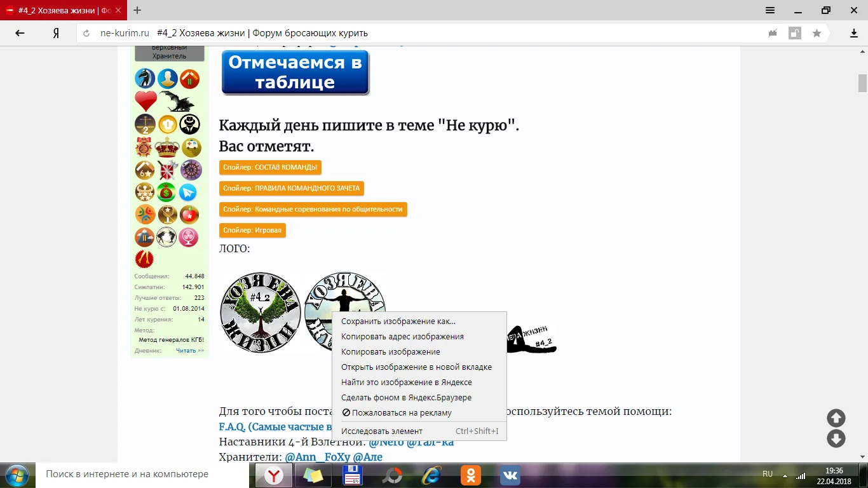868x488 pixels.
Task: Click the 'Верховный Хранитель' rank label
Action: (170, 52)
